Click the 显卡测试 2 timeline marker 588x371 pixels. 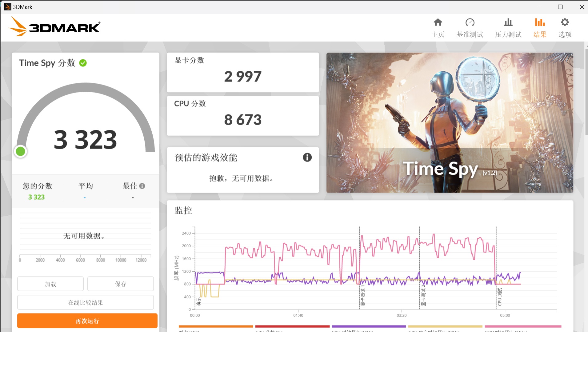(x=423, y=295)
